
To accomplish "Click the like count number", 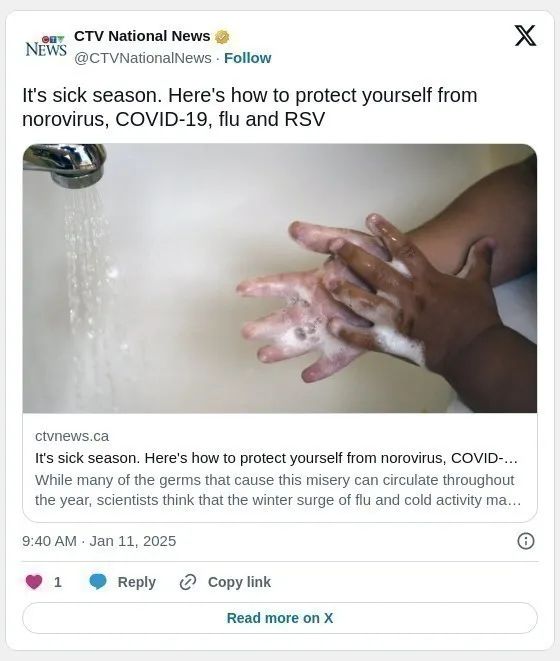I will (x=58, y=582).
